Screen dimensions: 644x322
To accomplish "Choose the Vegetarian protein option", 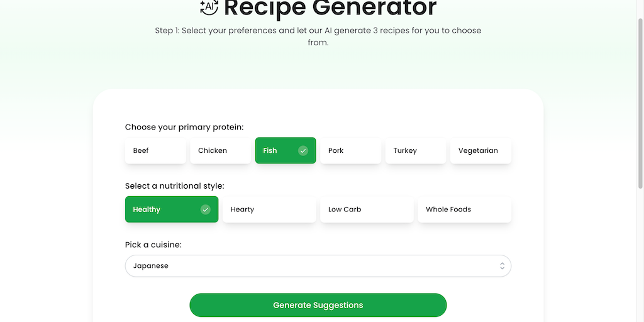I will pos(480,151).
